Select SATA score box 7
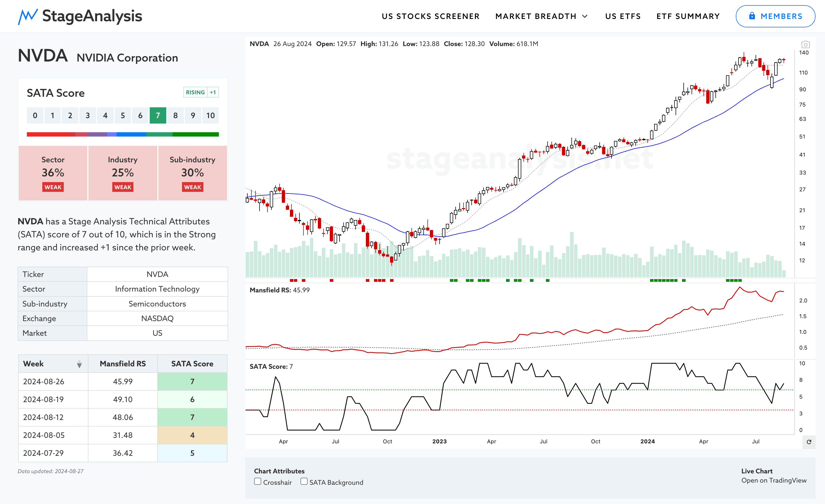825x504 pixels. coord(158,115)
